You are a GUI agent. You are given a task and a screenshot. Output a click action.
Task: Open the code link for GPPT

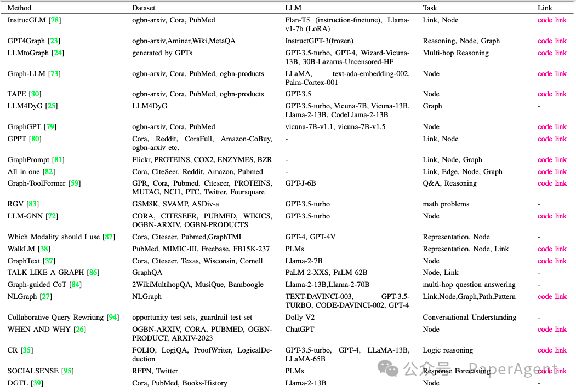[x=552, y=139]
